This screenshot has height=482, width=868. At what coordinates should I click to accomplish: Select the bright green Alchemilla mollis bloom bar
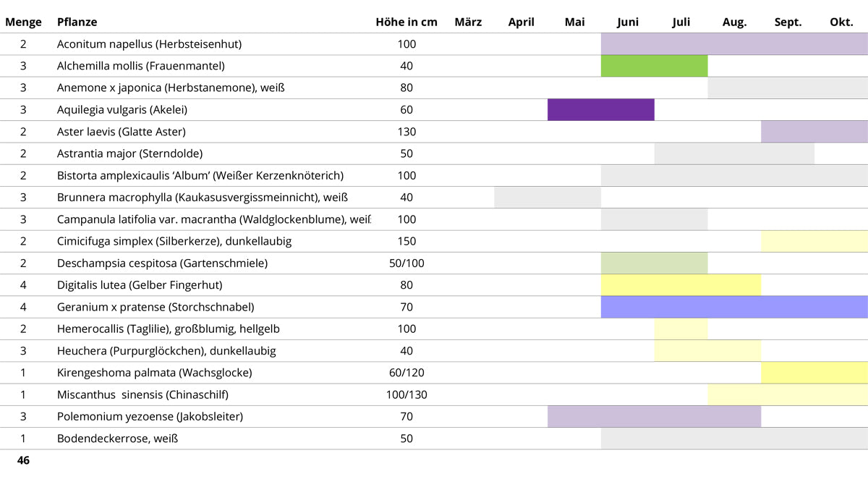click(654, 66)
